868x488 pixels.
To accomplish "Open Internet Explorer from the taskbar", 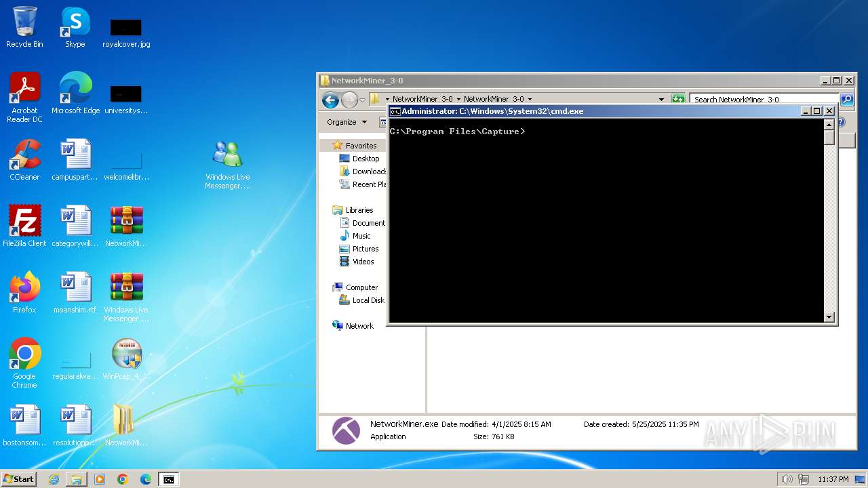I will [x=54, y=479].
